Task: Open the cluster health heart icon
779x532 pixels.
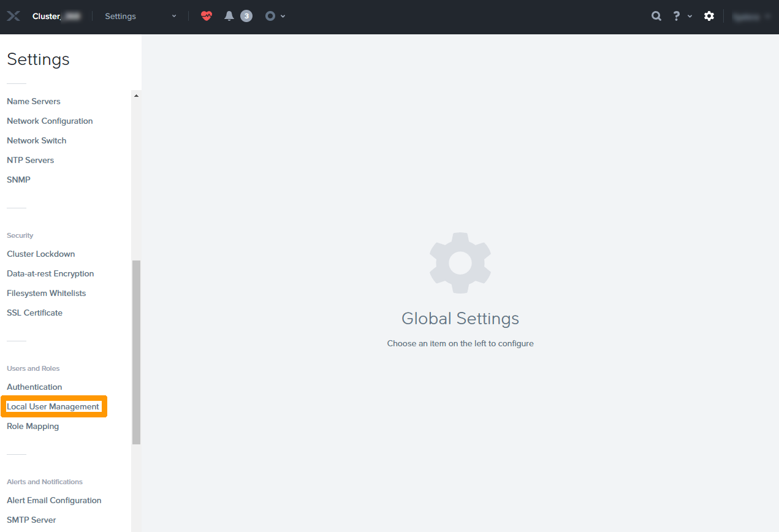Action: (x=207, y=17)
